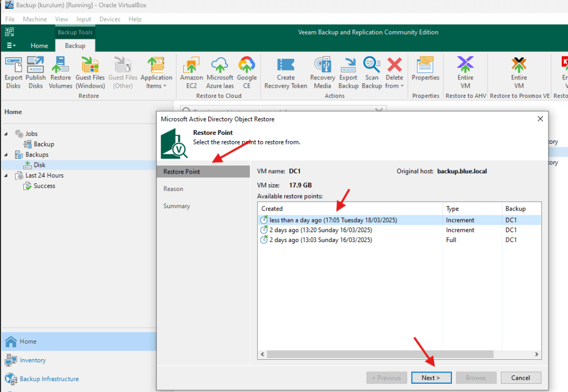Switch to the Home ribbon tab
This screenshot has height=392, width=568.
[39, 46]
